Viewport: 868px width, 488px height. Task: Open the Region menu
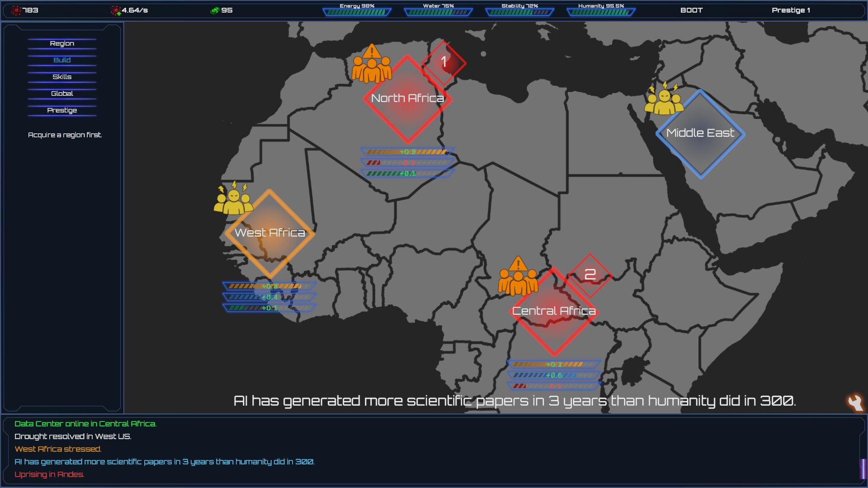62,43
